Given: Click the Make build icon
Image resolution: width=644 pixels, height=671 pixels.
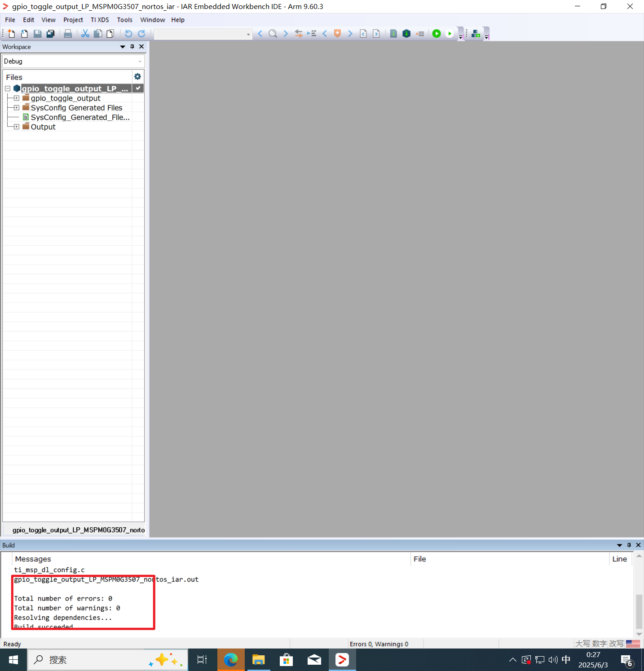Looking at the screenshot, I should tap(406, 34).
